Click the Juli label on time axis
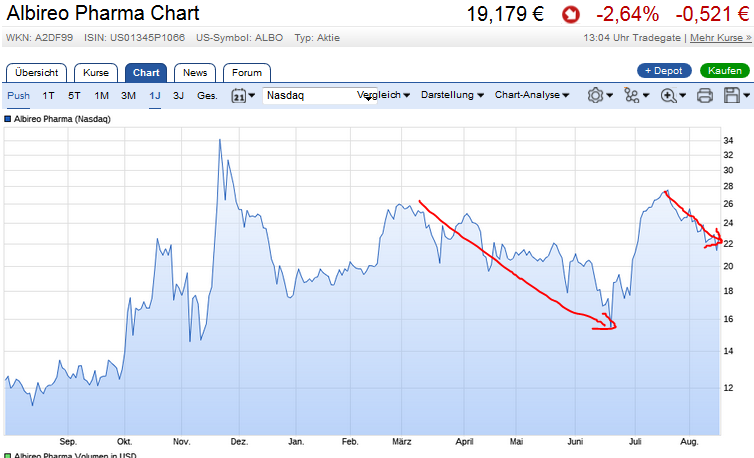This screenshot has width=754, height=458. 635,442
